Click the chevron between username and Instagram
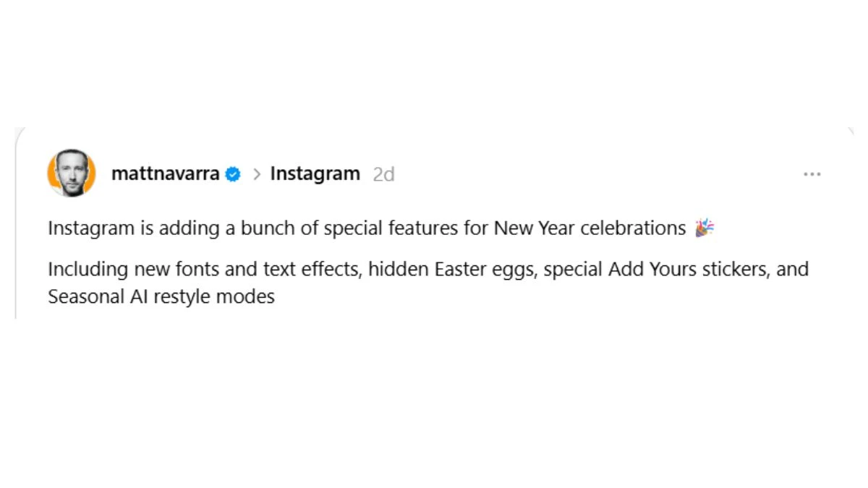Screen dimensions: 868x488 click(x=255, y=174)
